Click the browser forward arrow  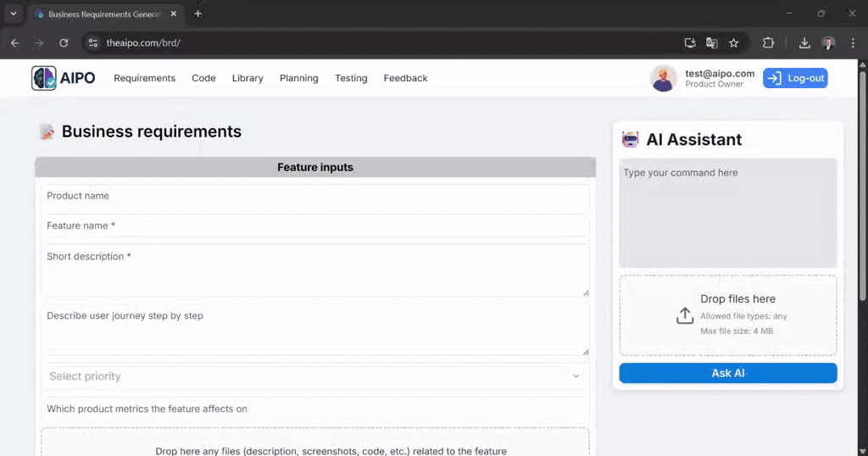[39, 42]
